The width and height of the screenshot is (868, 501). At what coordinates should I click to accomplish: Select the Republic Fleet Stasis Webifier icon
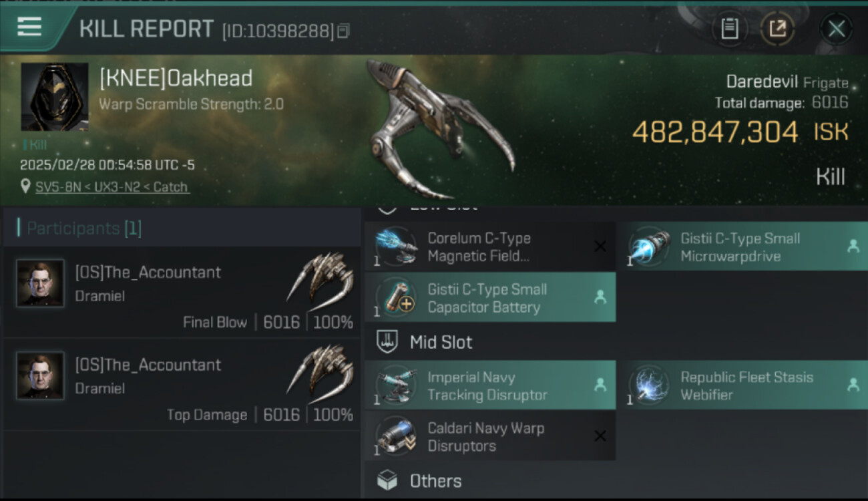point(650,385)
